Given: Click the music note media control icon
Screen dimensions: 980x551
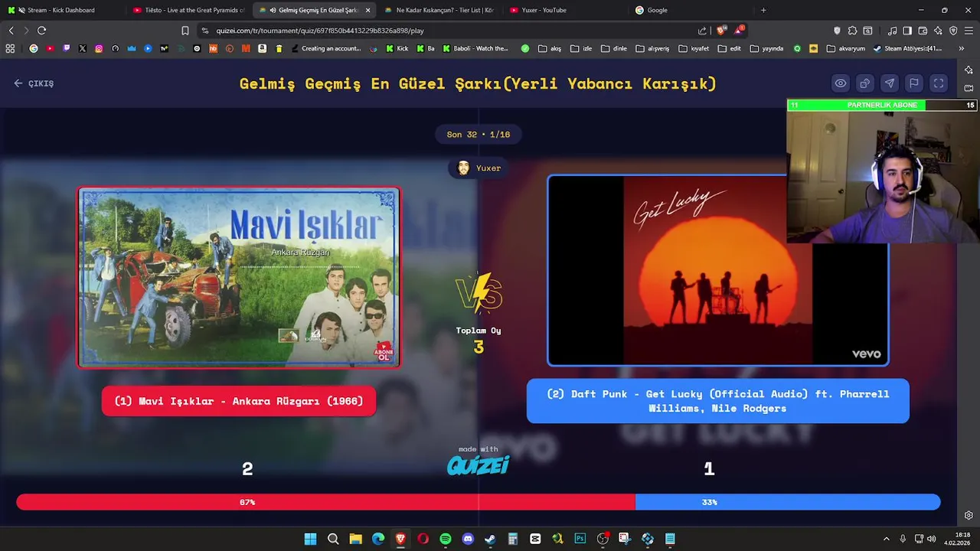Looking at the screenshot, I should point(892,31).
